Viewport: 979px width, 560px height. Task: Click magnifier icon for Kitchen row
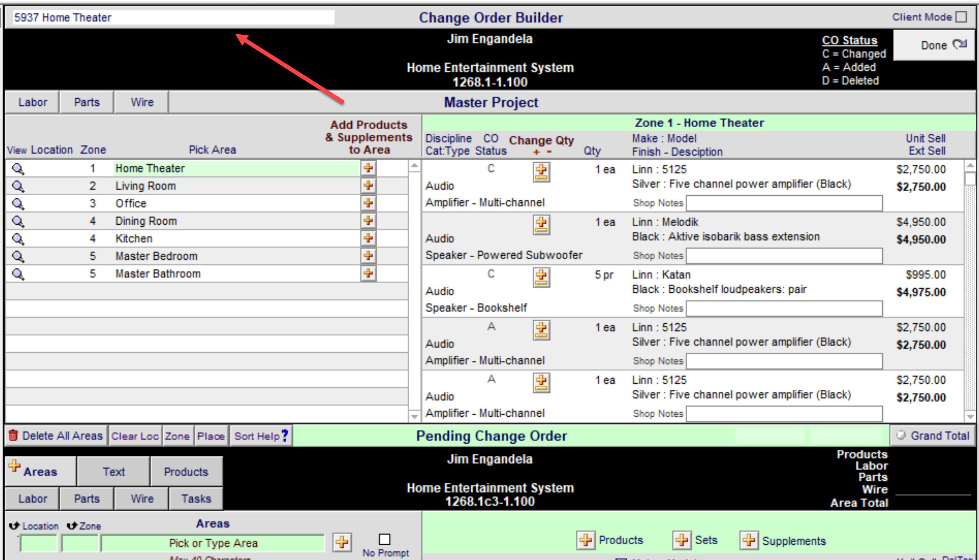click(x=18, y=239)
